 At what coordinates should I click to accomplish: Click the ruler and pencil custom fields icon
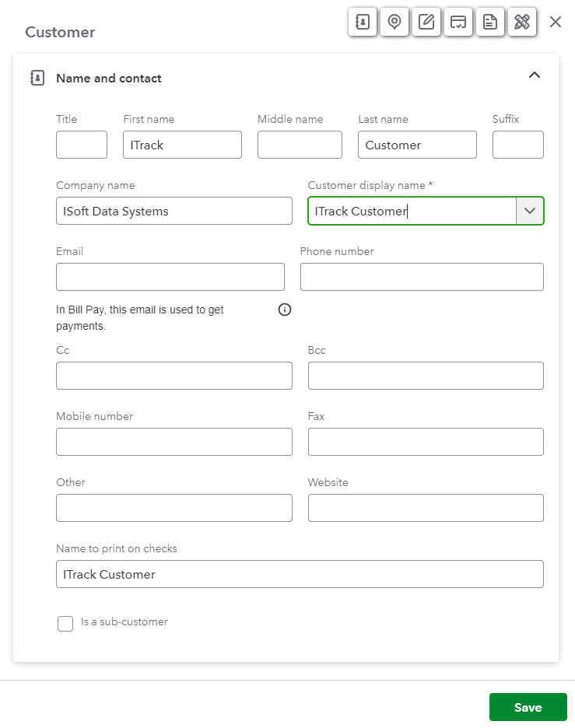pos(522,22)
